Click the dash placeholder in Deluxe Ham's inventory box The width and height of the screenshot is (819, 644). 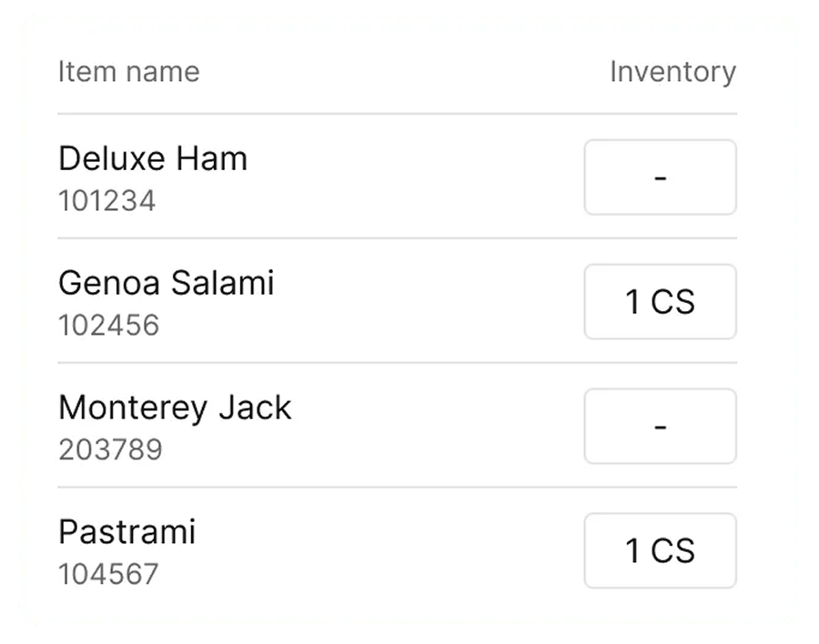(660, 177)
